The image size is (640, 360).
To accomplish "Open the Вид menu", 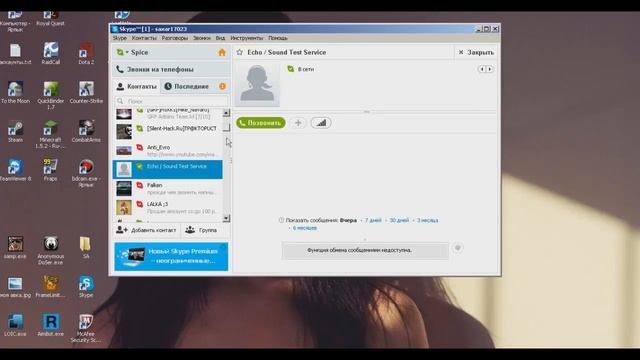I will (x=220, y=38).
